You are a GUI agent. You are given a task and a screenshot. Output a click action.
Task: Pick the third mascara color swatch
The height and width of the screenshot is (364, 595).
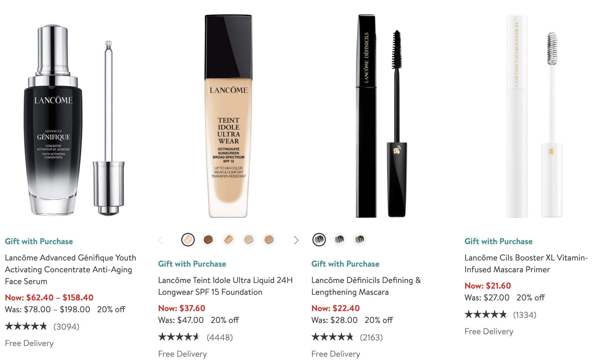360,240
